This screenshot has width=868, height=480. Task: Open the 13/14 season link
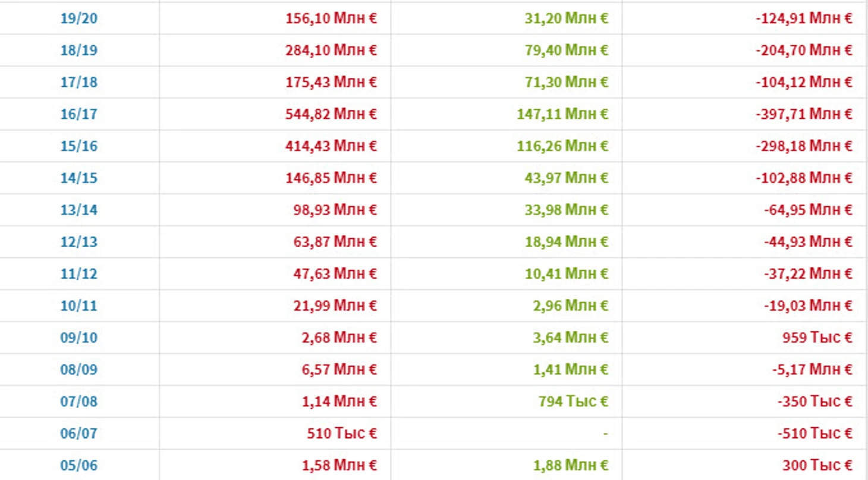coord(78,210)
